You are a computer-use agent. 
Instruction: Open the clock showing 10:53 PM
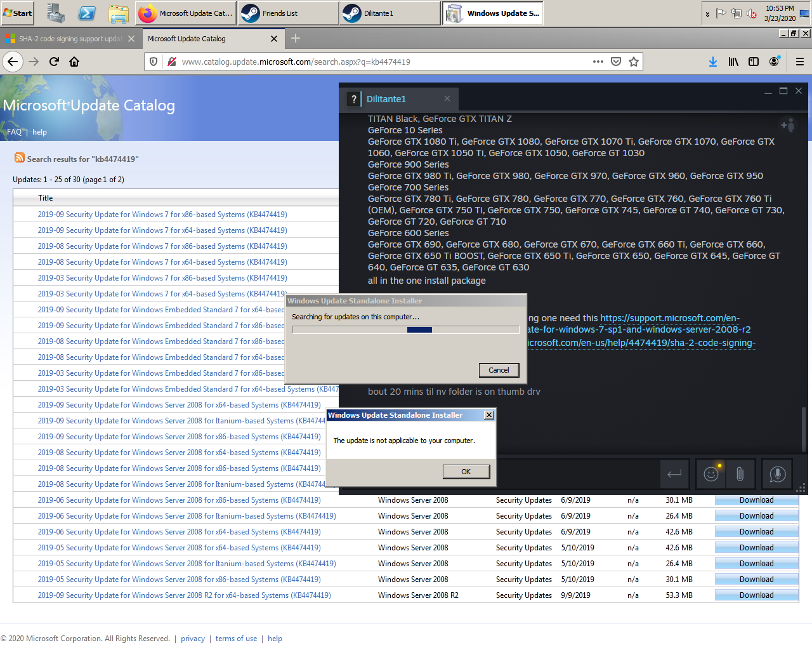(780, 13)
